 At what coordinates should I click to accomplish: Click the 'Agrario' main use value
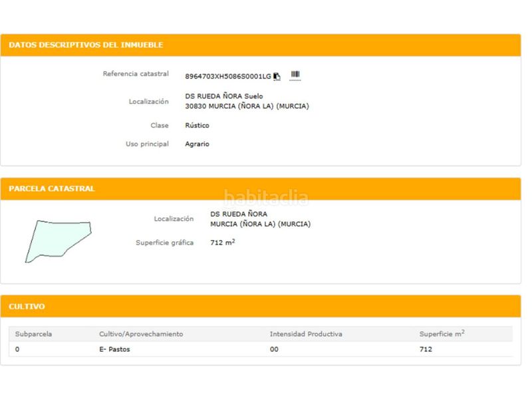point(197,144)
